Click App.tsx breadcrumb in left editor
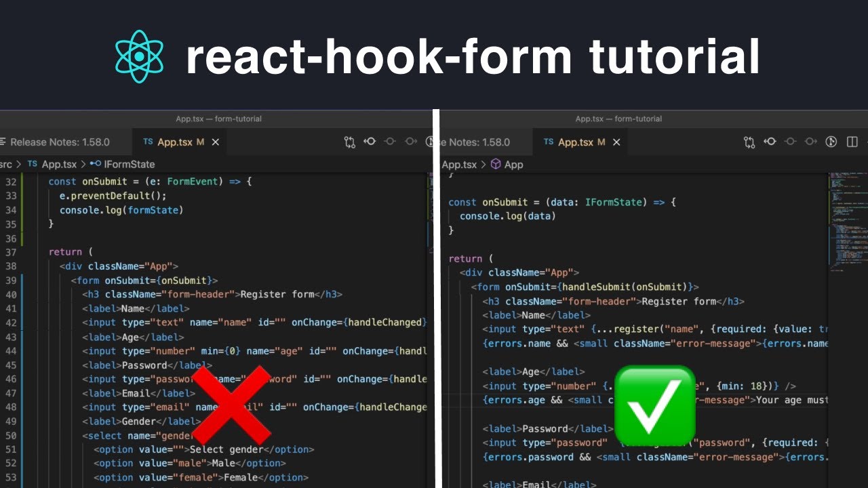 pyautogui.click(x=59, y=164)
